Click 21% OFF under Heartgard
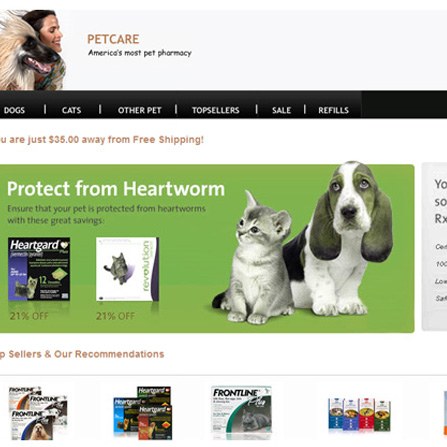Screen dimensions: 447x447 (29, 316)
